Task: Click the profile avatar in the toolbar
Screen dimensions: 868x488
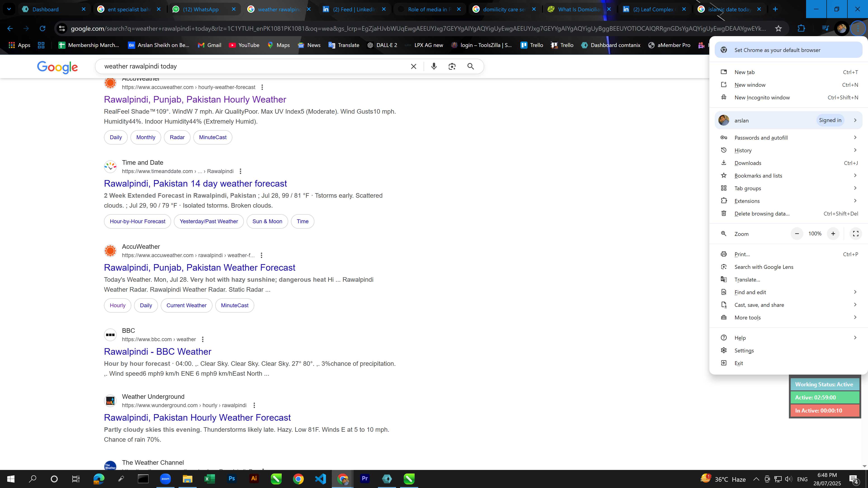Action: (x=841, y=29)
